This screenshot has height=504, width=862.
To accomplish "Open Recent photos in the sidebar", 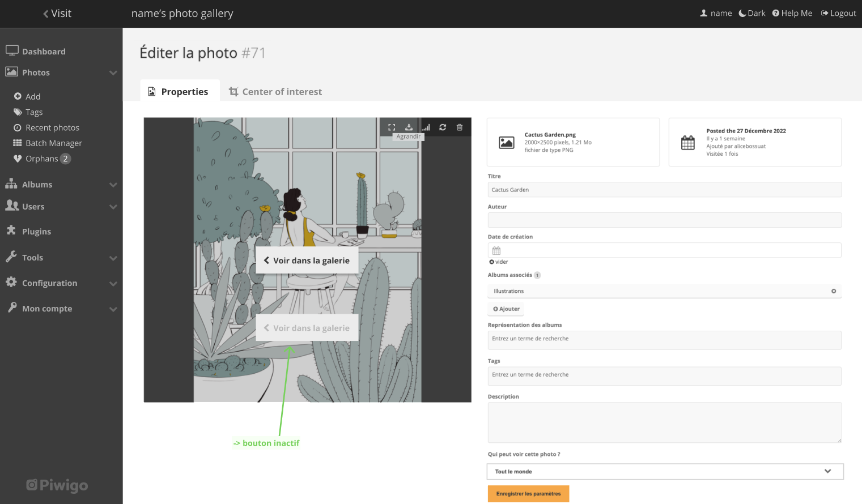I will pos(52,127).
